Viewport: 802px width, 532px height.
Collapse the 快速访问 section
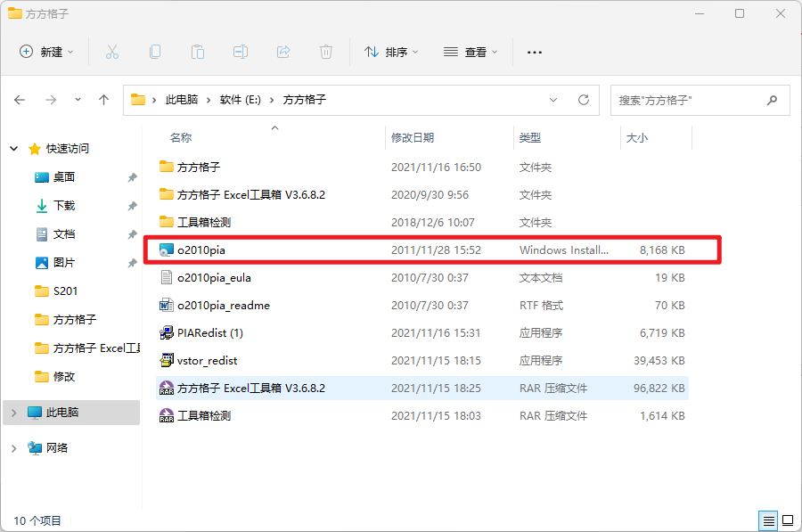click(13, 149)
